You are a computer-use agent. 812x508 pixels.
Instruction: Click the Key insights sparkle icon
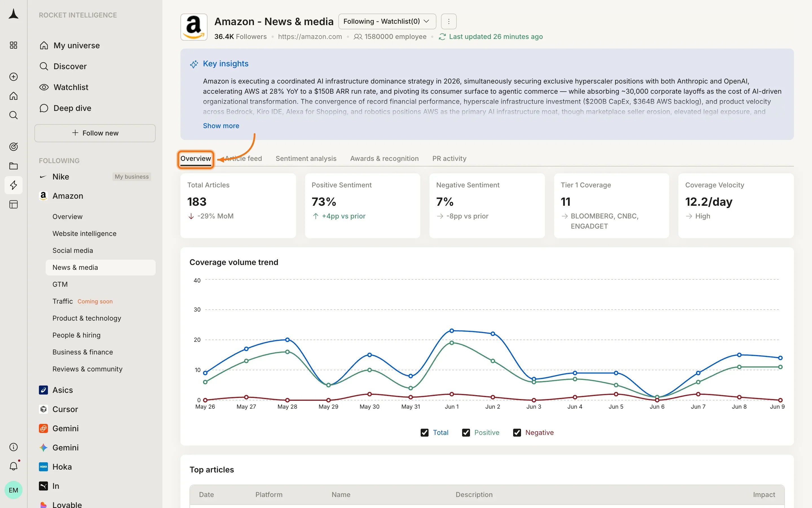pos(194,64)
